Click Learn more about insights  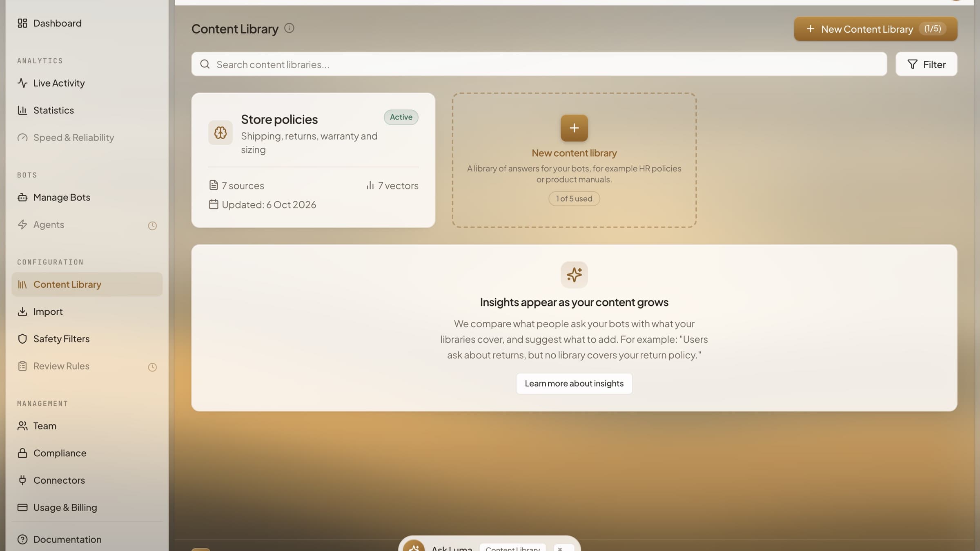[574, 384]
